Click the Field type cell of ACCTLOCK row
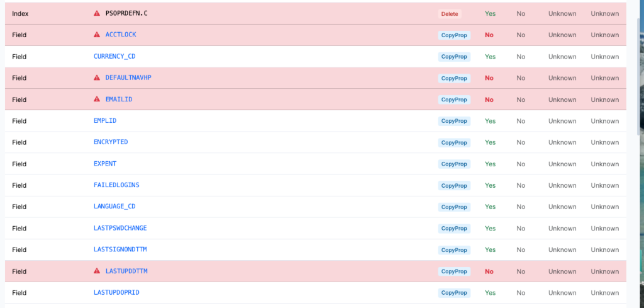Screen dimensions: 644x308 click(x=19, y=35)
